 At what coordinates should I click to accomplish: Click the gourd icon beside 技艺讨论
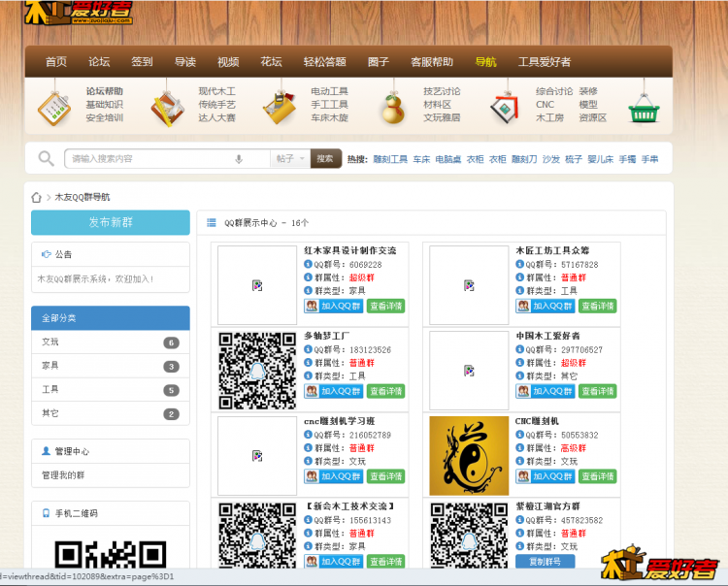pos(393,109)
